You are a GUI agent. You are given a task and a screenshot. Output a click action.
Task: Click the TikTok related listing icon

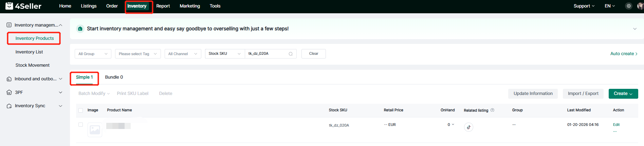click(x=468, y=127)
